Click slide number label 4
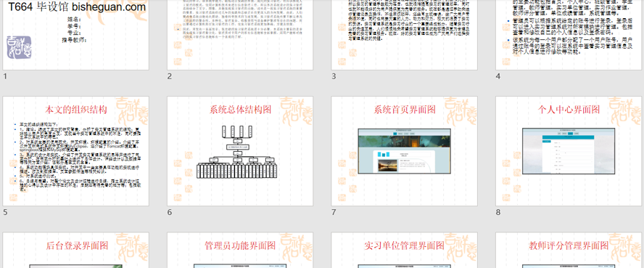The height and width of the screenshot is (268, 644). (x=498, y=76)
